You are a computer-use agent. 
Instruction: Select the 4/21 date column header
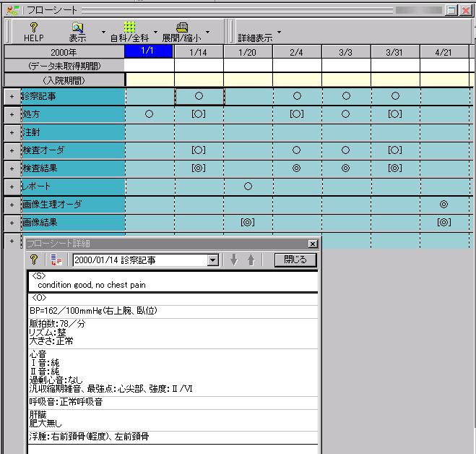(443, 52)
